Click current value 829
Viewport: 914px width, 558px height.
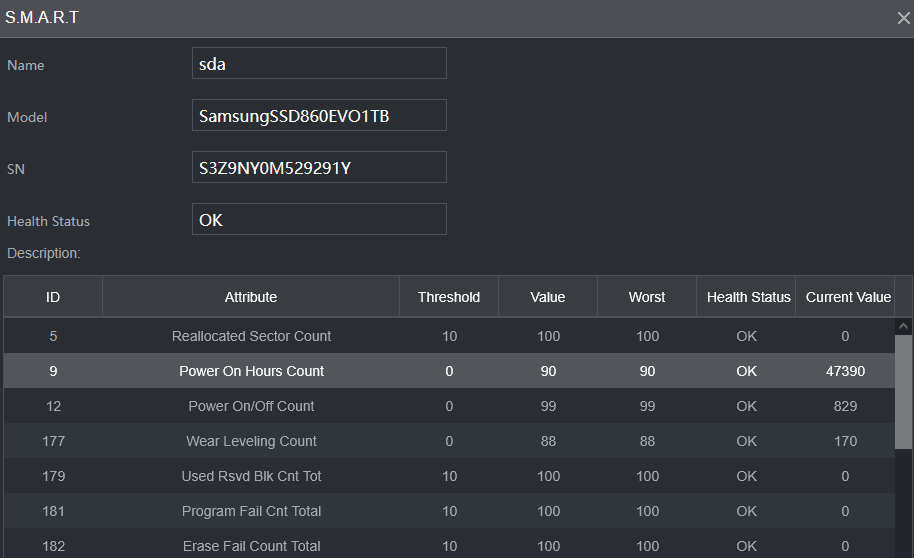point(845,406)
